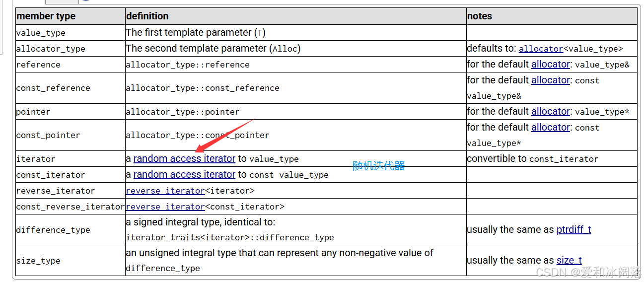Image resolution: width=644 pixels, height=283 pixels.
Task: Open reverse_iterator<iterator> link
Action: coord(165,191)
